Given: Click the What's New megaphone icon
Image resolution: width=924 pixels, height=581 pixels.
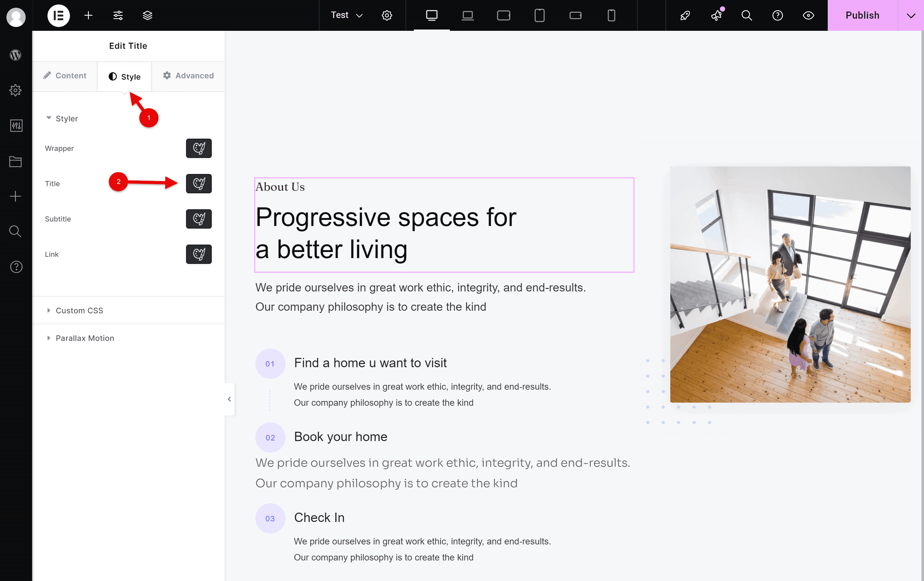Looking at the screenshot, I should 716,15.
